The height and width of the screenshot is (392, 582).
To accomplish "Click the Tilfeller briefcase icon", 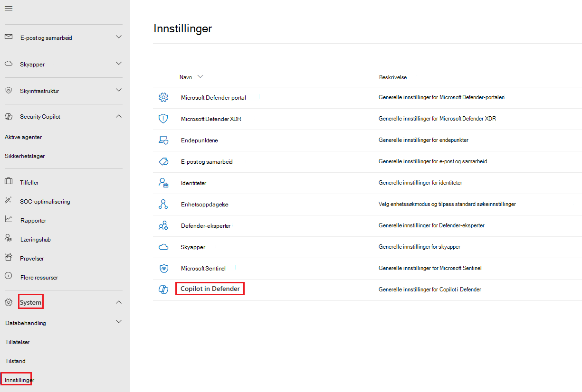I will (x=9, y=182).
